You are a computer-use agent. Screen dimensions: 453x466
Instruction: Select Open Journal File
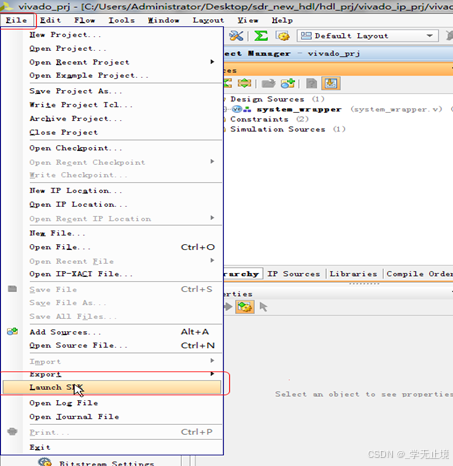point(112,417)
